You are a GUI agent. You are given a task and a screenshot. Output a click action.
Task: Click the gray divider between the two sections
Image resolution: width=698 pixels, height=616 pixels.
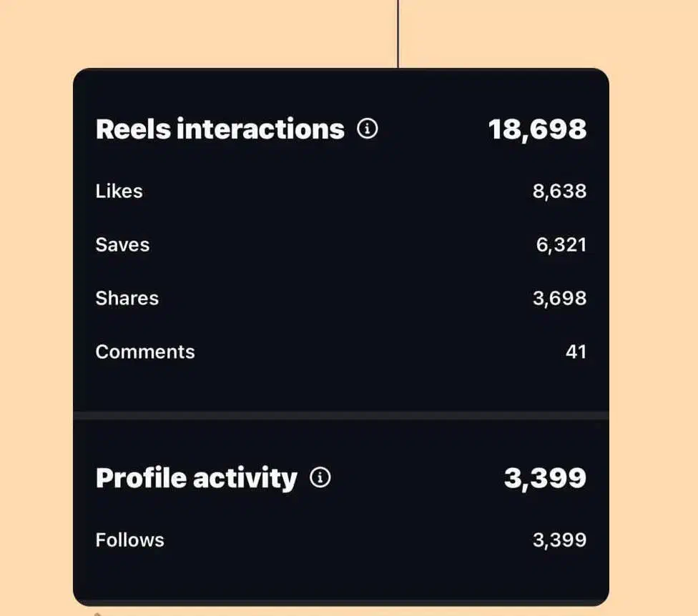pyautogui.click(x=340, y=415)
